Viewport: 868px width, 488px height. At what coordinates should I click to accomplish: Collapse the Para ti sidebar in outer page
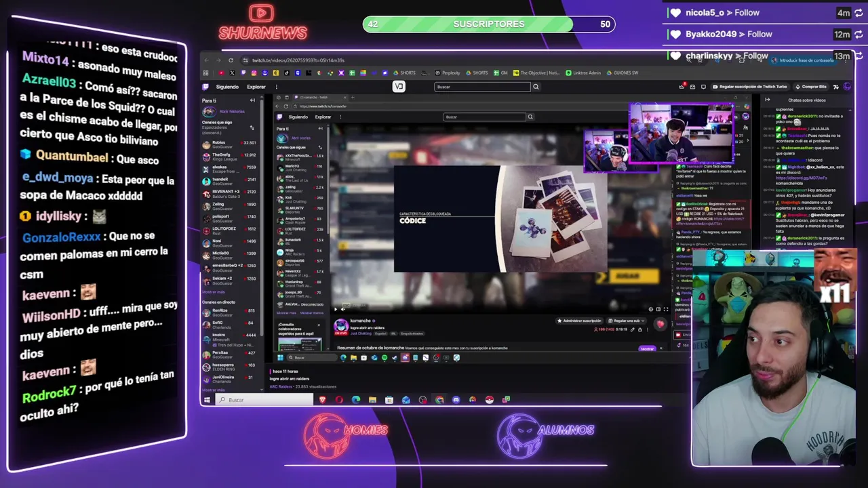(x=252, y=100)
